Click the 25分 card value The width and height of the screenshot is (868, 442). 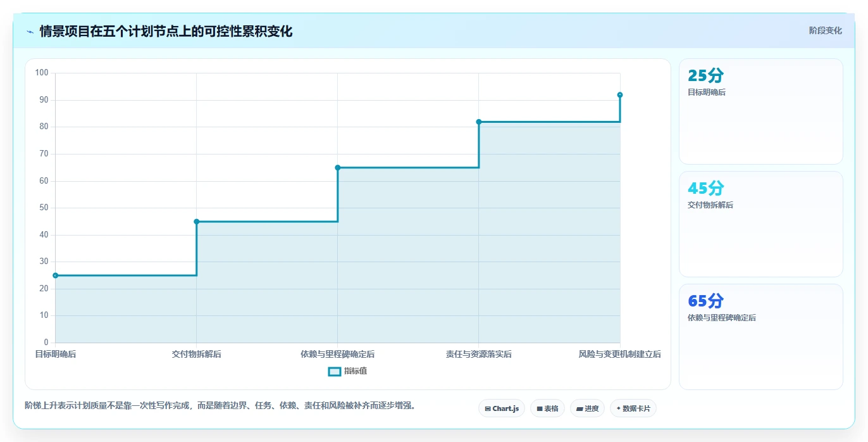click(705, 76)
